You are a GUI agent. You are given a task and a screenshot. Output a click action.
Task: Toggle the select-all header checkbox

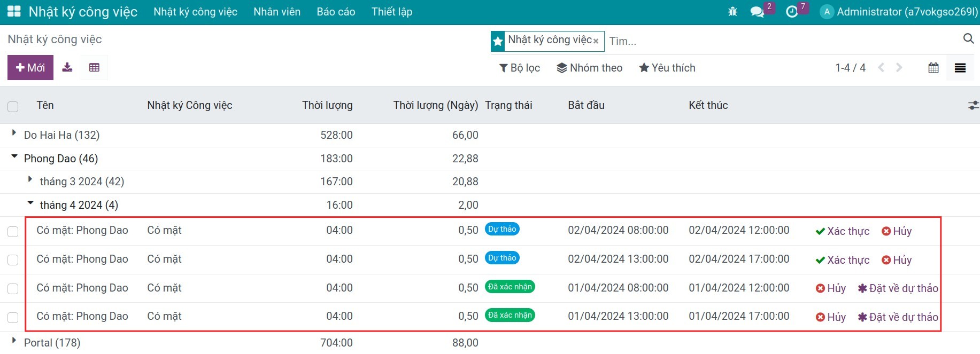click(13, 106)
